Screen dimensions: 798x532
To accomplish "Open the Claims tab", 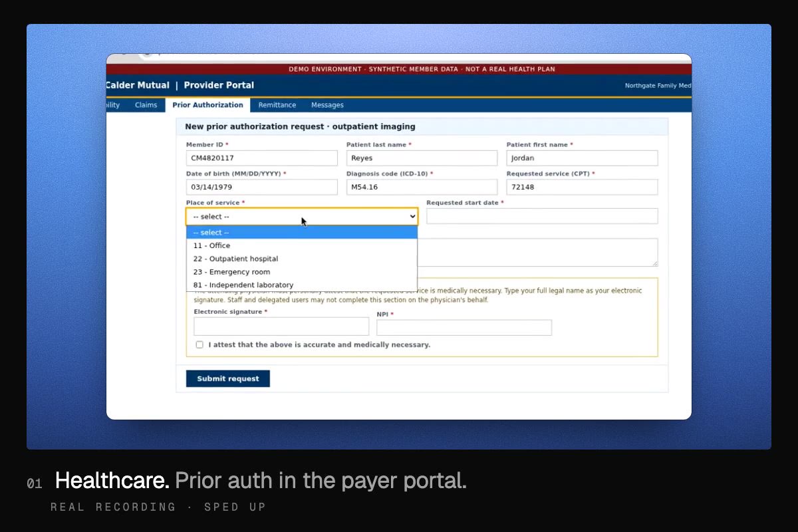I will coord(146,105).
